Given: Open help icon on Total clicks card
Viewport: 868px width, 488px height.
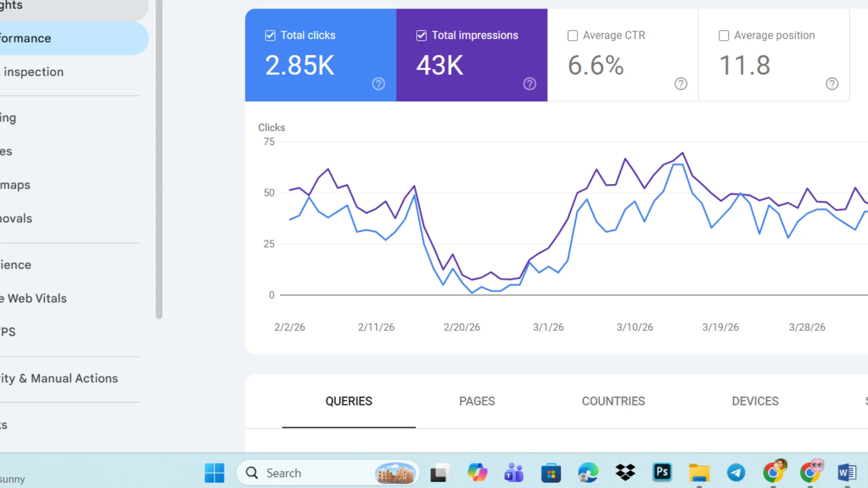Looking at the screenshot, I should pos(378,84).
